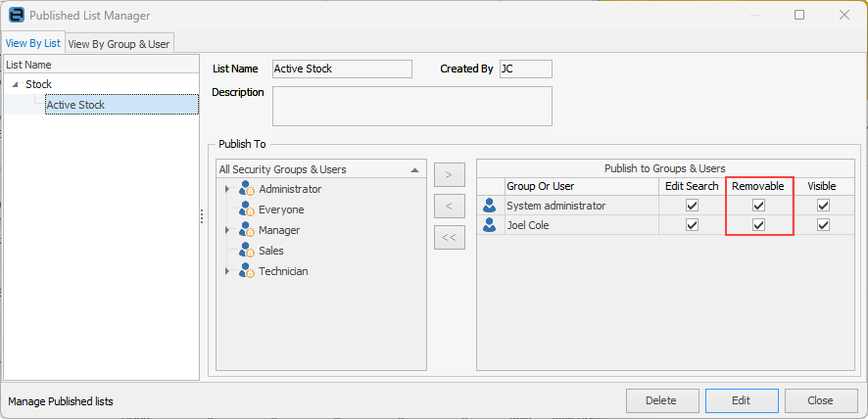
Task: Uncheck Removable for Joel Cole
Action: pyautogui.click(x=757, y=224)
